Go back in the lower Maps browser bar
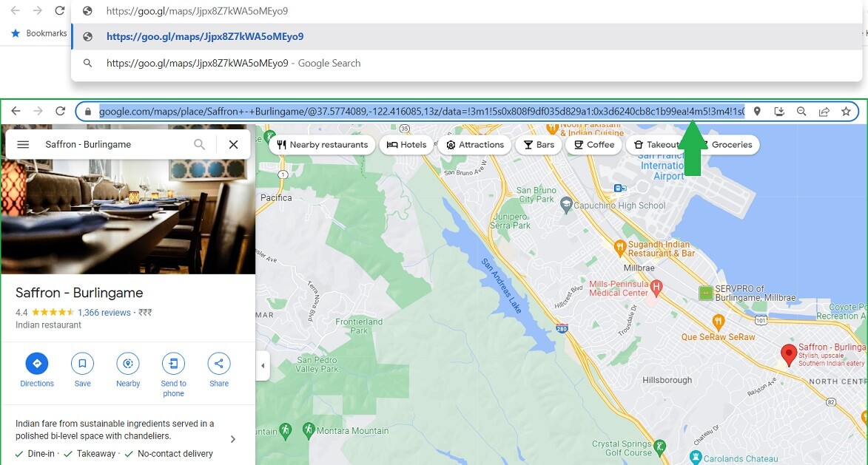This screenshot has height=465, width=868. point(16,111)
